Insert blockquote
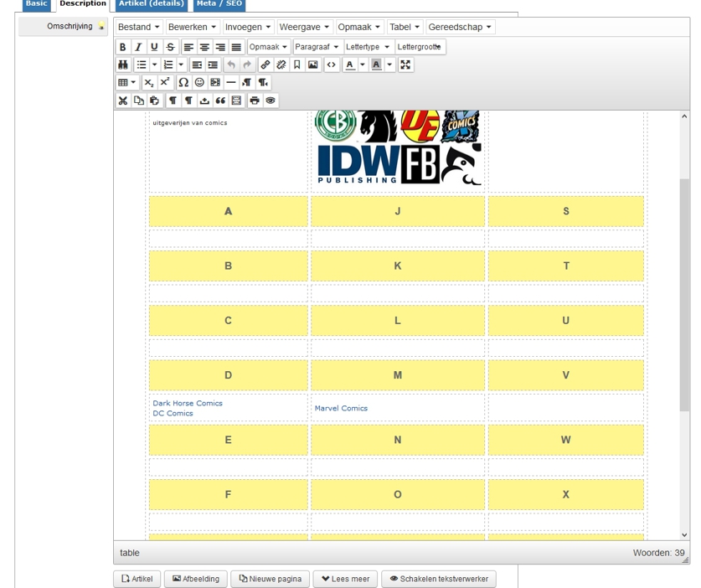 tap(220, 101)
